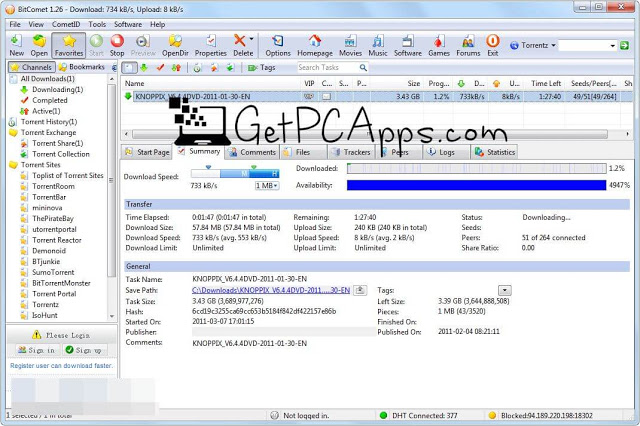Open the Games toolbar icon
Screen dimensions: 640x426
[439, 45]
